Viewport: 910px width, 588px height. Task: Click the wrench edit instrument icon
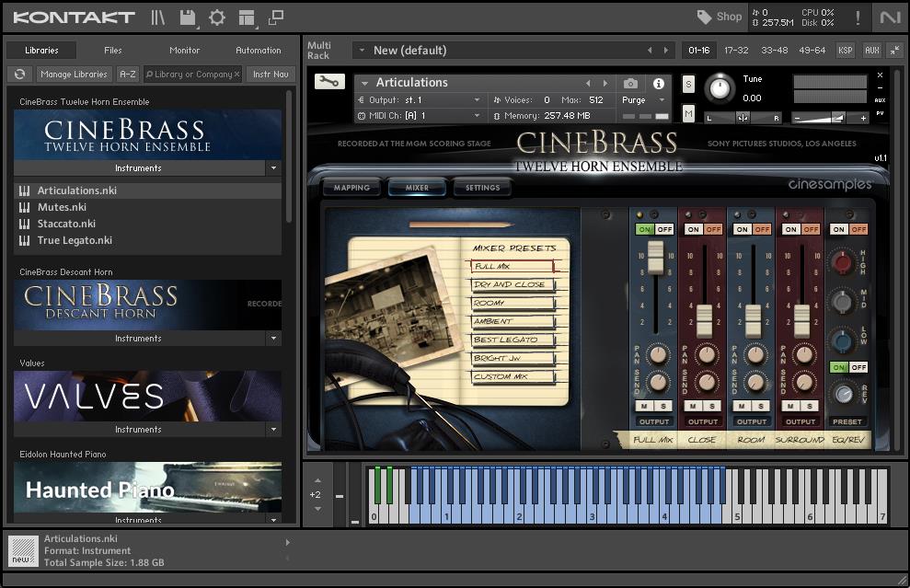[x=328, y=82]
